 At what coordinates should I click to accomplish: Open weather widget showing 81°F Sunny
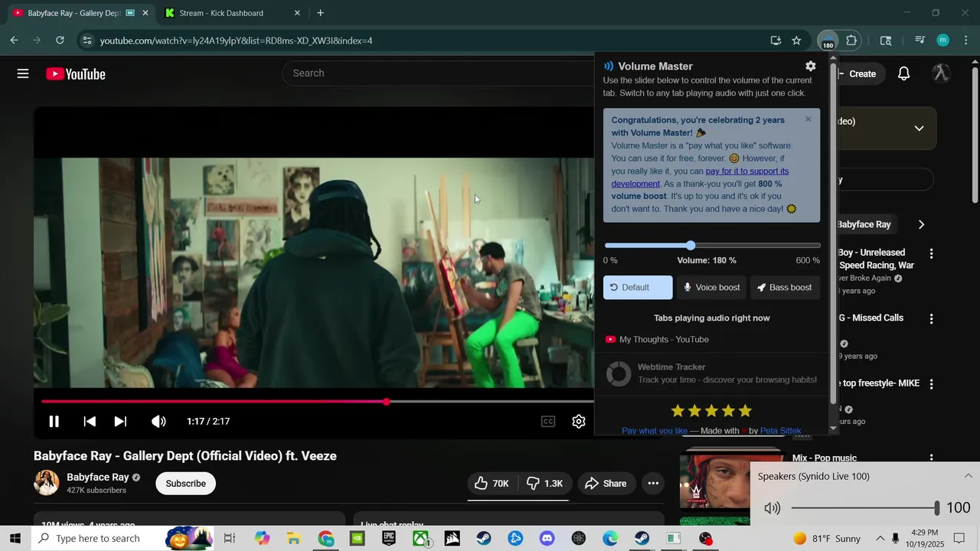tap(826, 538)
